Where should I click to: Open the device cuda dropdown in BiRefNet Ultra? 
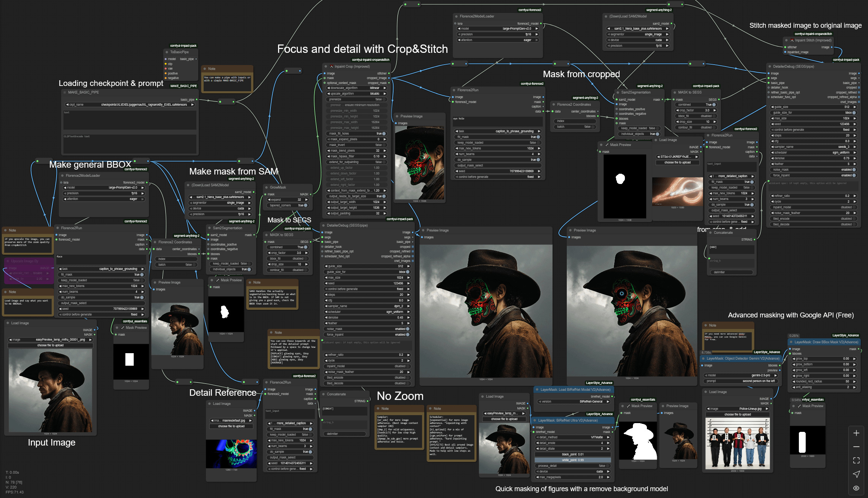click(573, 471)
